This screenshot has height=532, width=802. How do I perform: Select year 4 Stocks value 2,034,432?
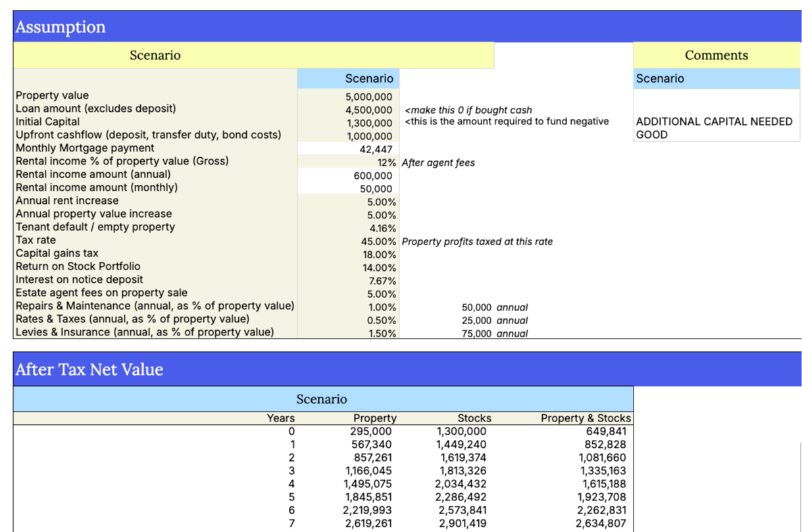[x=462, y=484]
